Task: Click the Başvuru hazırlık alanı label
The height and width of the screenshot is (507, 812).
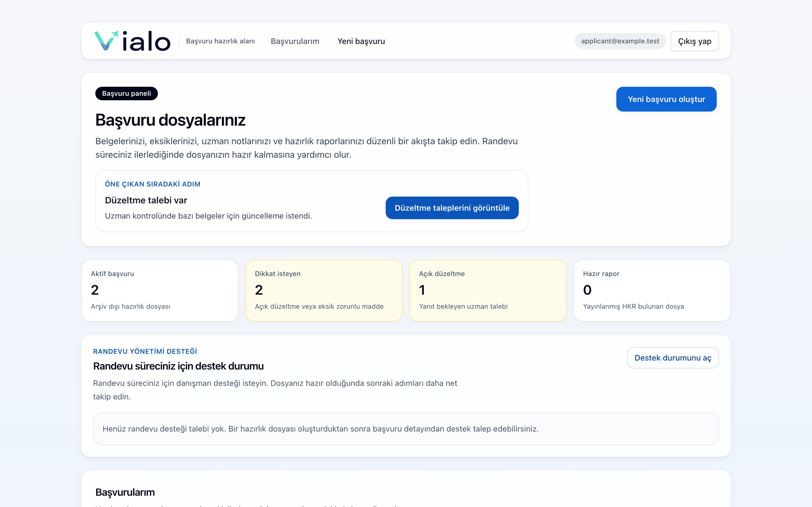Action: (x=220, y=41)
